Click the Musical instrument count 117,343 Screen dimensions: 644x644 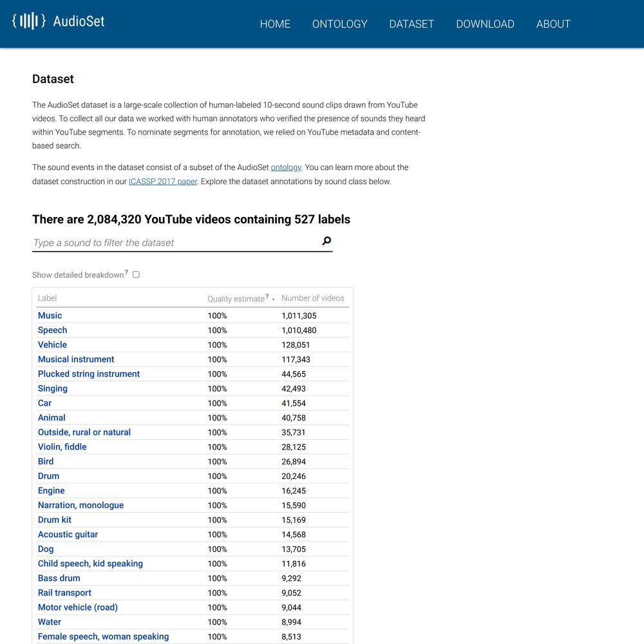pos(296,359)
